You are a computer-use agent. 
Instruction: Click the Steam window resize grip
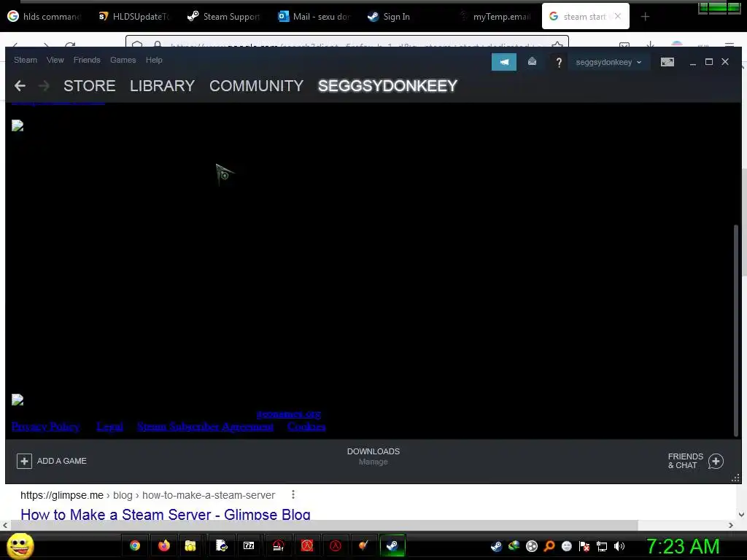point(735,478)
